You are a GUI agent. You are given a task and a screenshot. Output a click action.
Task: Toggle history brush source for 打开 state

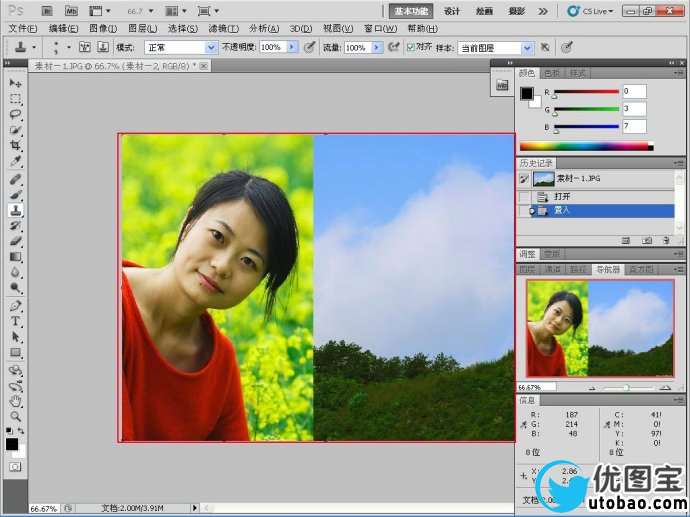coord(524,196)
